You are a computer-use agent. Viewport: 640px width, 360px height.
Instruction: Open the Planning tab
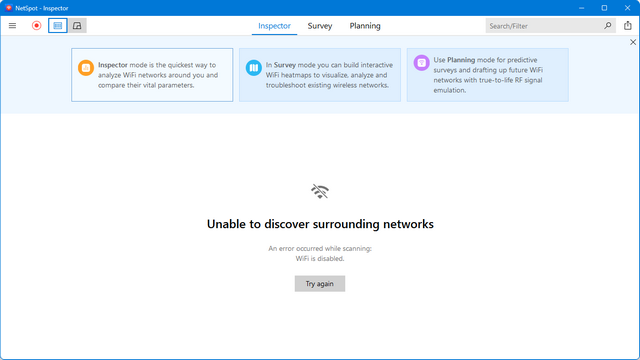coord(365,26)
